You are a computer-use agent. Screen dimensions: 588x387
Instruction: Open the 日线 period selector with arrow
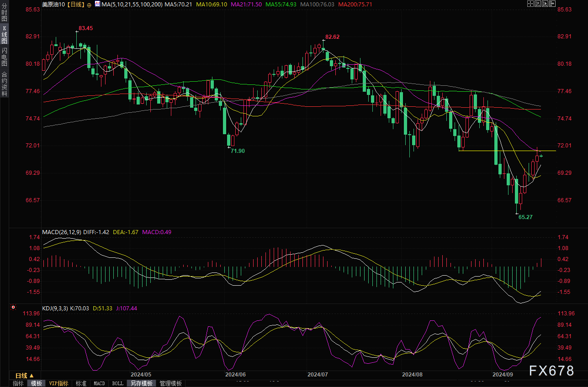point(24,375)
